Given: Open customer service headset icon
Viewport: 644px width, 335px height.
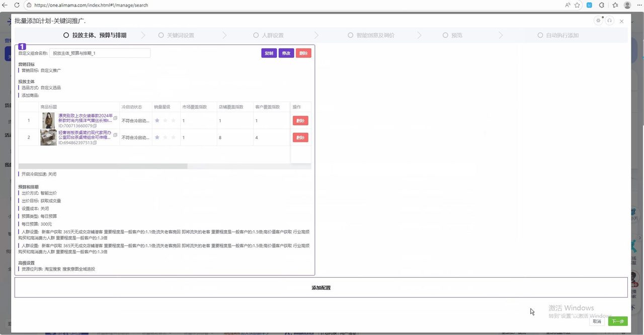Looking at the screenshot, I should 609,21.
